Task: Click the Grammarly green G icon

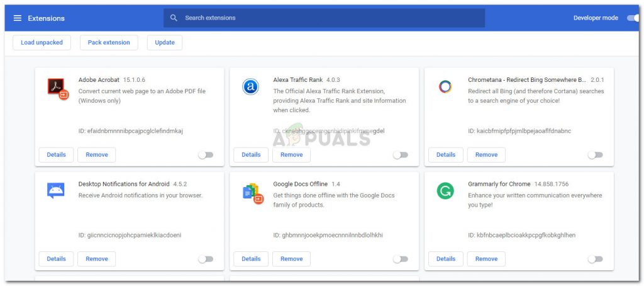Action: tap(445, 191)
